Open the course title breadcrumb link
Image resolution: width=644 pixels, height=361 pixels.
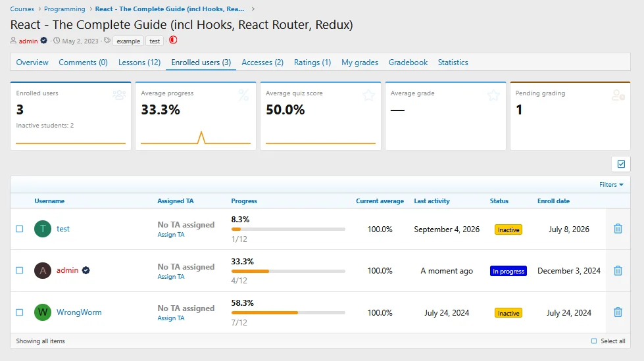170,9
